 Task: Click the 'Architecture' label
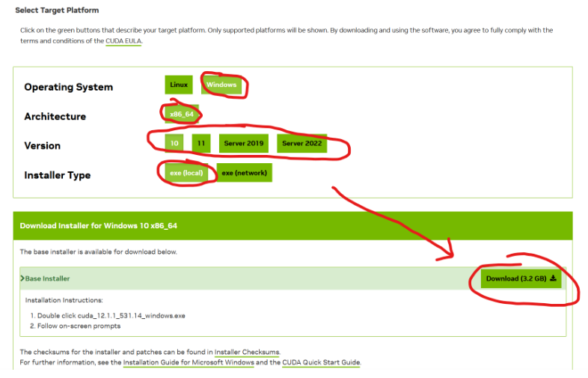coord(55,116)
